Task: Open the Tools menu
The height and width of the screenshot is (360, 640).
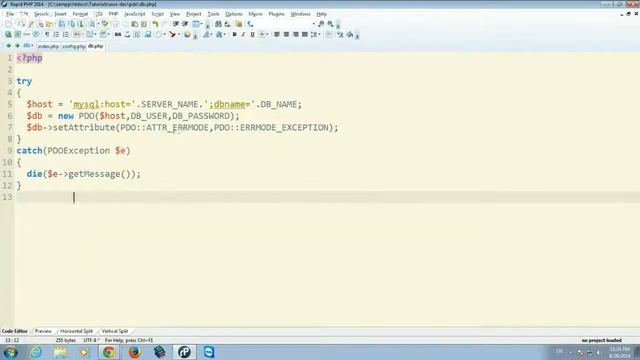Action: [x=213, y=14]
